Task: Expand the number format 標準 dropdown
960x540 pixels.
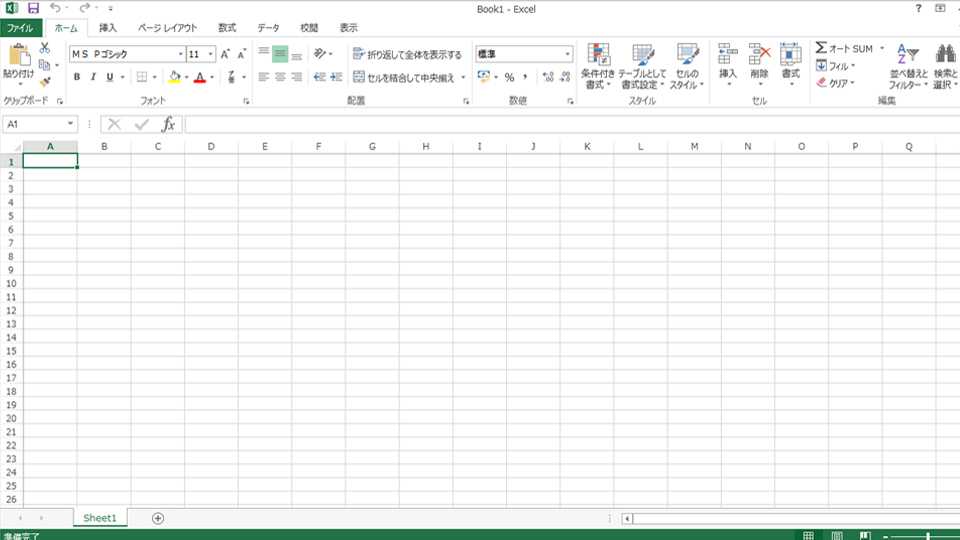Action: (x=568, y=54)
